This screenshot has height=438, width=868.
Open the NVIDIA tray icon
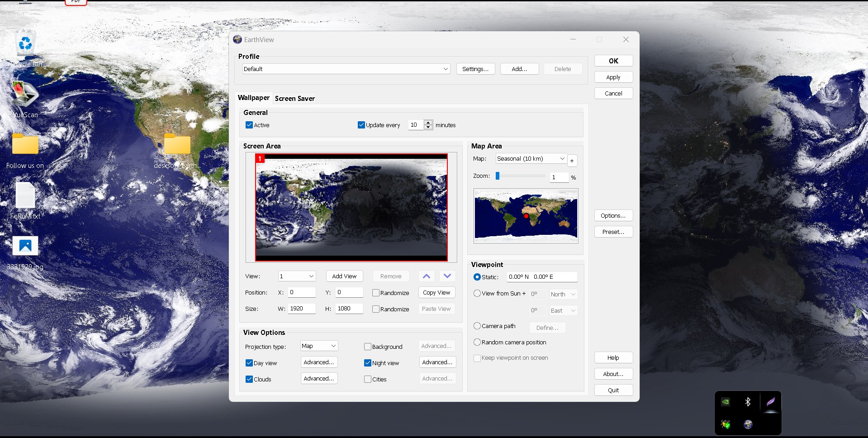pyautogui.click(x=726, y=402)
